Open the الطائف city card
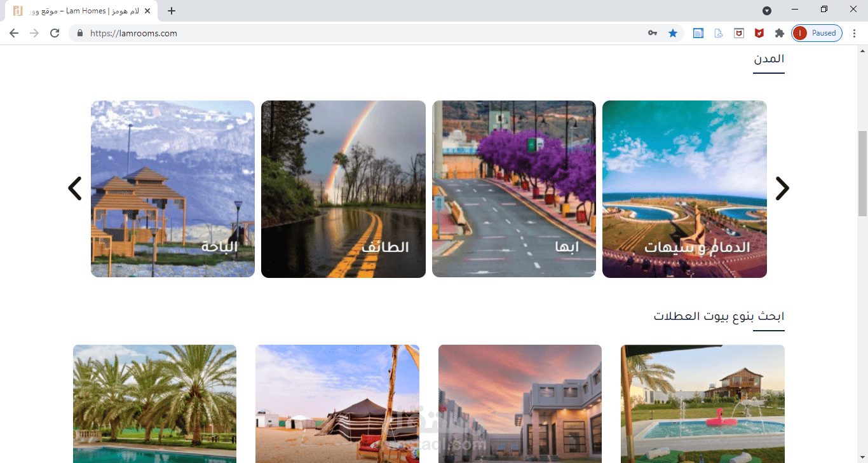The image size is (868, 463). [x=343, y=189]
